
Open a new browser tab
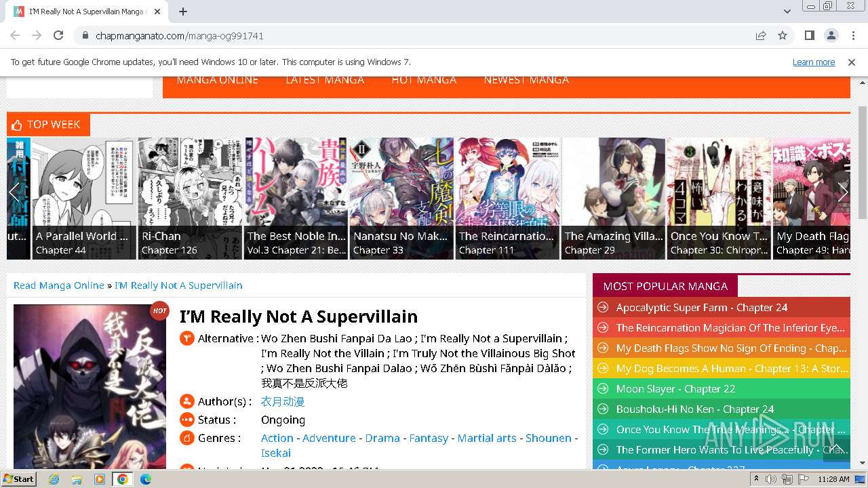[x=183, y=12]
